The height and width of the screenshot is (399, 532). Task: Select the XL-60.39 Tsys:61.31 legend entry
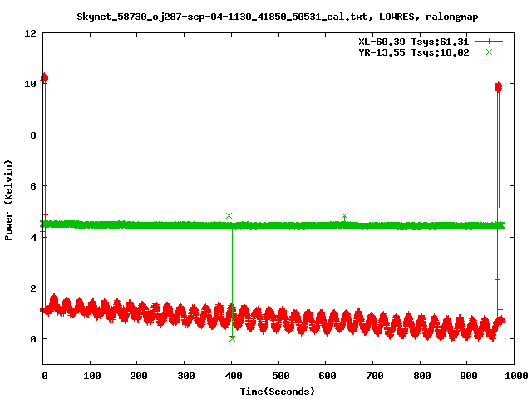pyautogui.click(x=414, y=42)
